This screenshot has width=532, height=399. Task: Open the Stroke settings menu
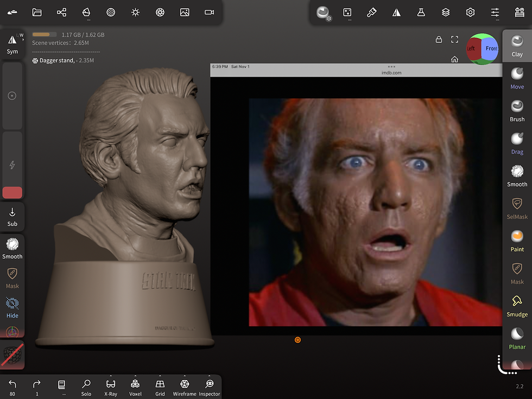(x=347, y=12)
